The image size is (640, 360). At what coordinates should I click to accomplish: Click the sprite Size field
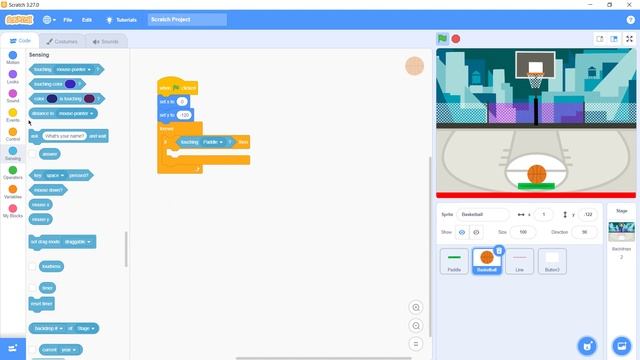(523, 232)
